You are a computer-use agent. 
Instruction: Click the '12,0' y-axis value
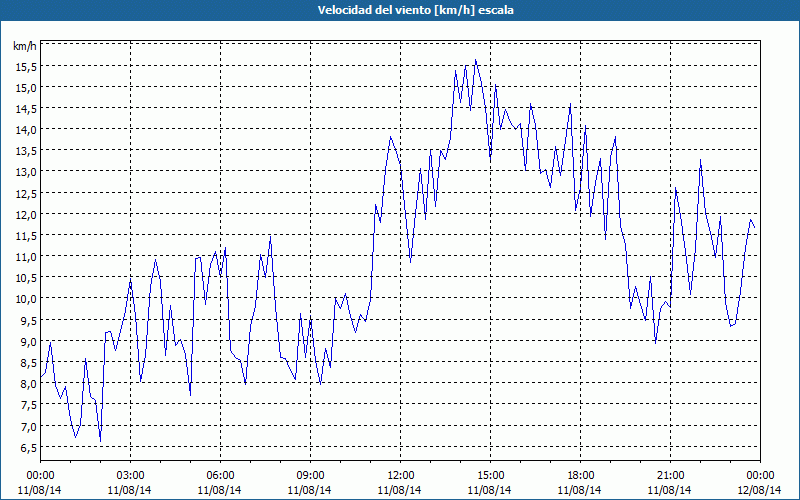tap(27, 214)
